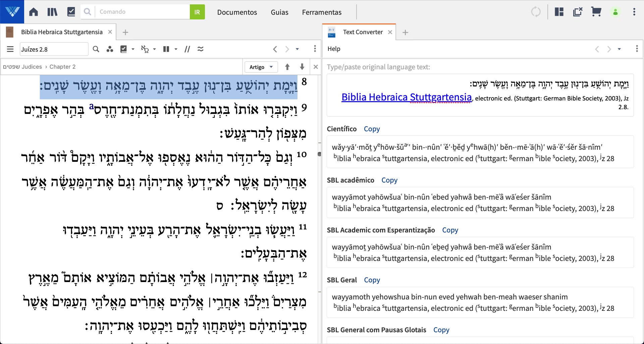The height and width of the screenshot is (344, 644).
Task: Close the Biblia Hebraica Stuttgartensia tab
Action: [110, 32]
